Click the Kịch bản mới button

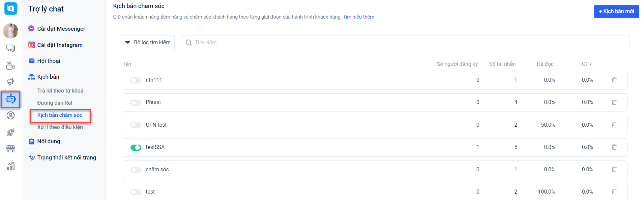click(x=616, y=11)
